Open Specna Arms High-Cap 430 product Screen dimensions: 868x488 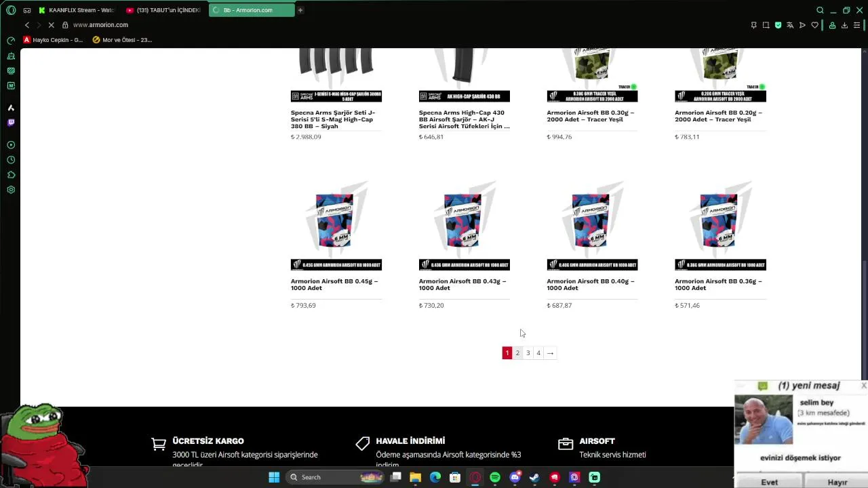464,119
